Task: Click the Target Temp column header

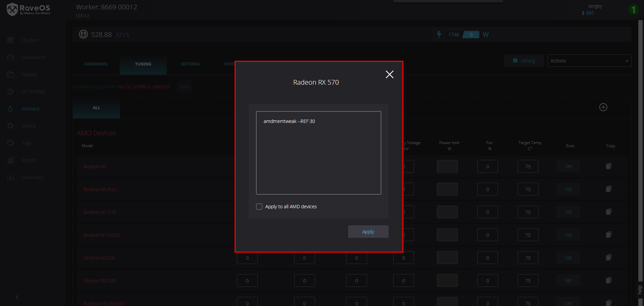Action: (530, 145)
